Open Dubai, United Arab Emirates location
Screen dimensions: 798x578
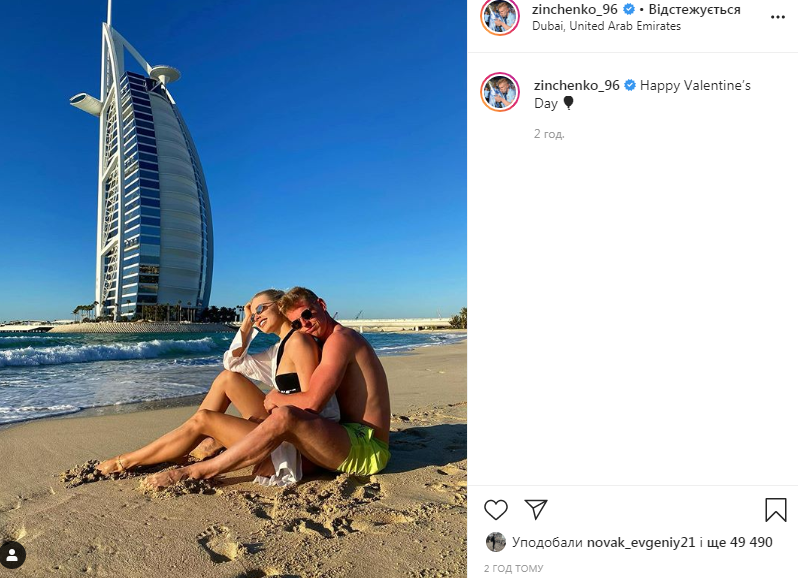(x=606, y=26)
